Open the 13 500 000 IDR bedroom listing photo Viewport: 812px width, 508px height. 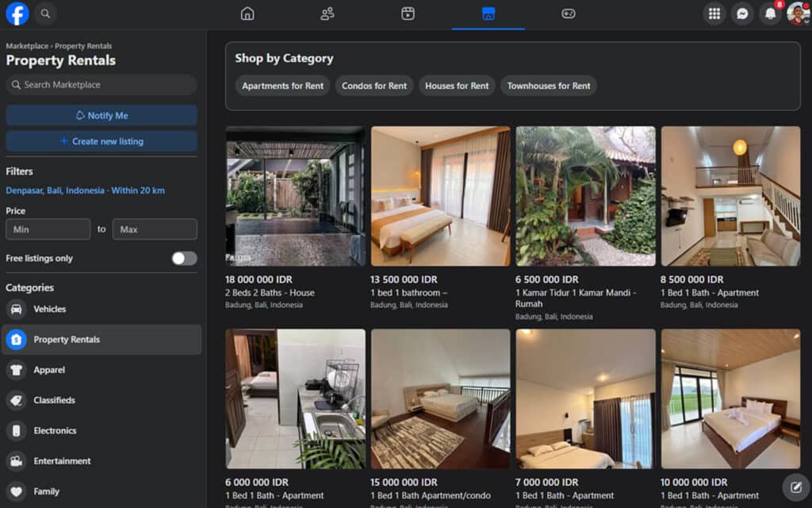pos(440,196)
